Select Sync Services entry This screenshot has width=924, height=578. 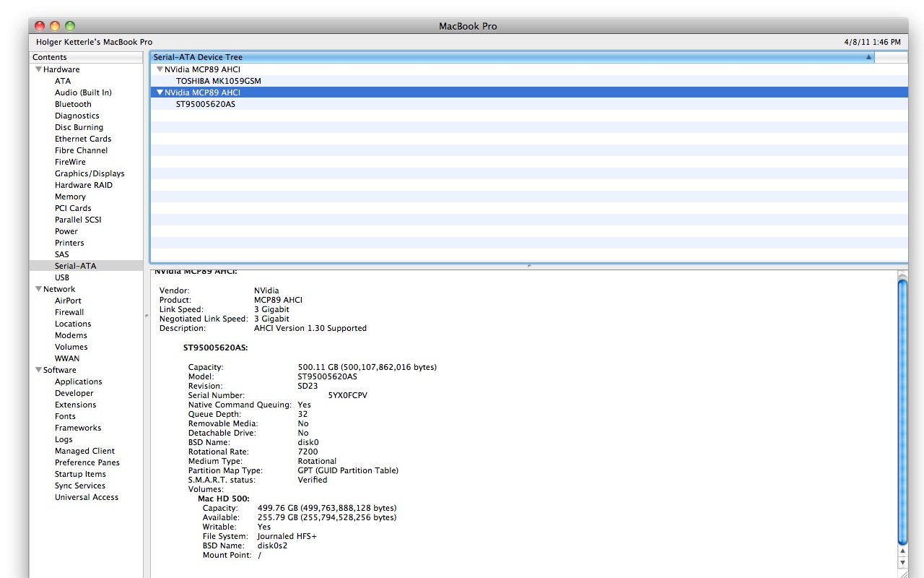point(80,486)
